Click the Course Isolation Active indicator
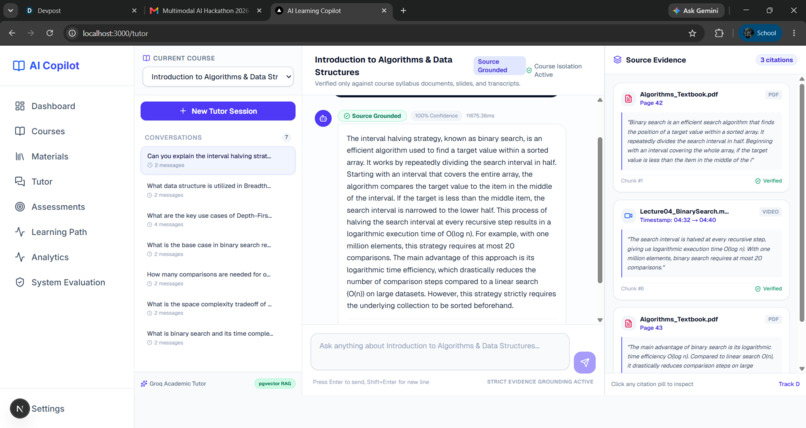This screenshot has height=428, width=806. point(554,70)
